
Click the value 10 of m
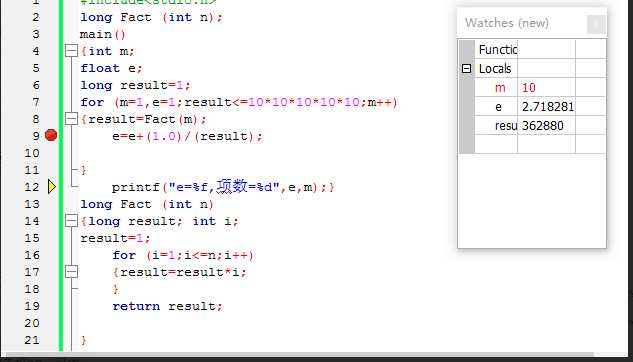[528, 88]
